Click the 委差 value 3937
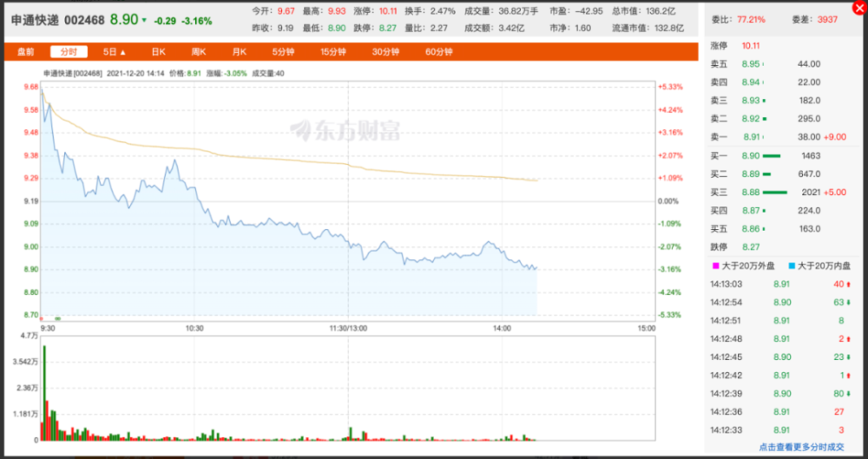This screenshot has height=459, width=868. pos(828,19)
